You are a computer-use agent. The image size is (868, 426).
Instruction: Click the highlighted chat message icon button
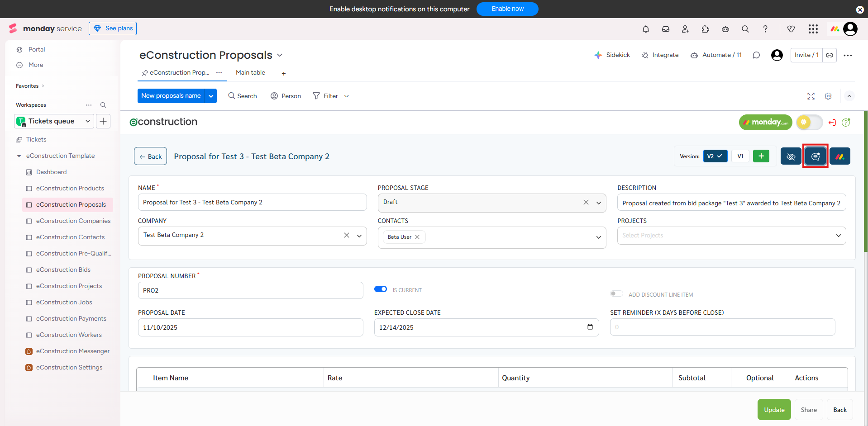816,156
